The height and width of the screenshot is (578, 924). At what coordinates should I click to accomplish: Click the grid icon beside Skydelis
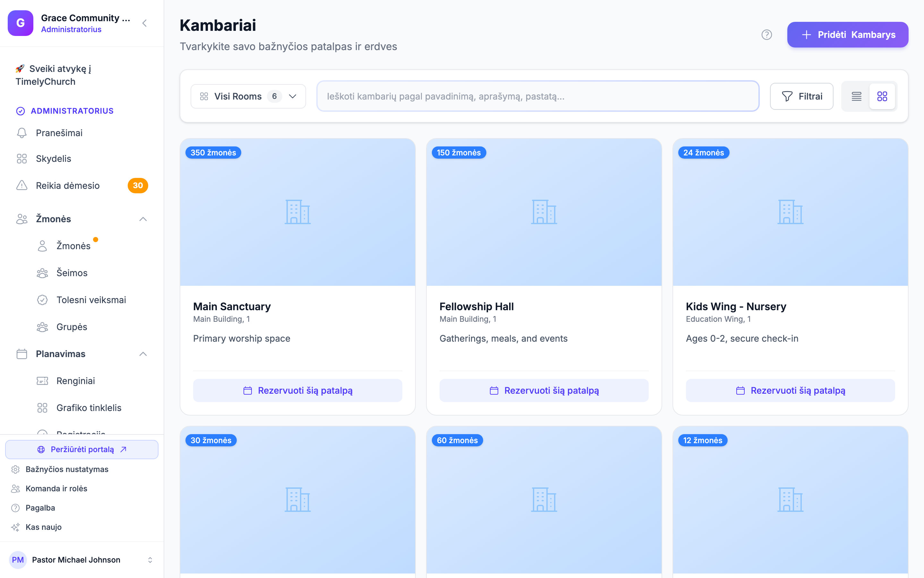pos(22,159)
